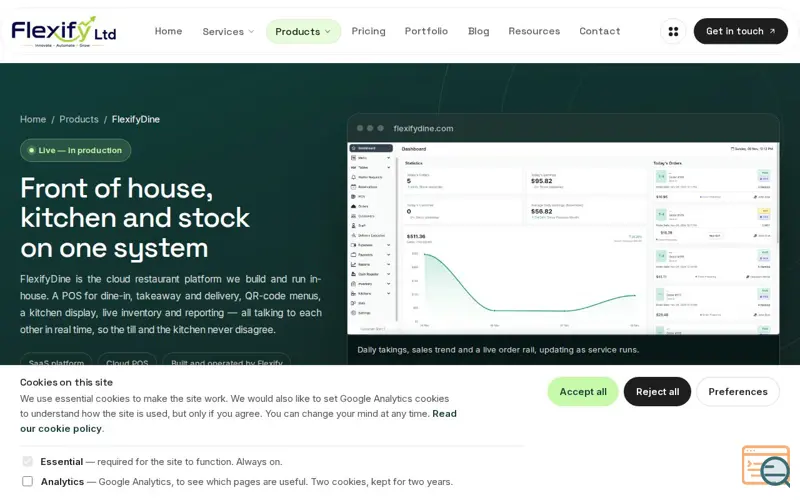Expand the Reports chevron in preview sidebar
800x500 pixels.
pos(389,265)
